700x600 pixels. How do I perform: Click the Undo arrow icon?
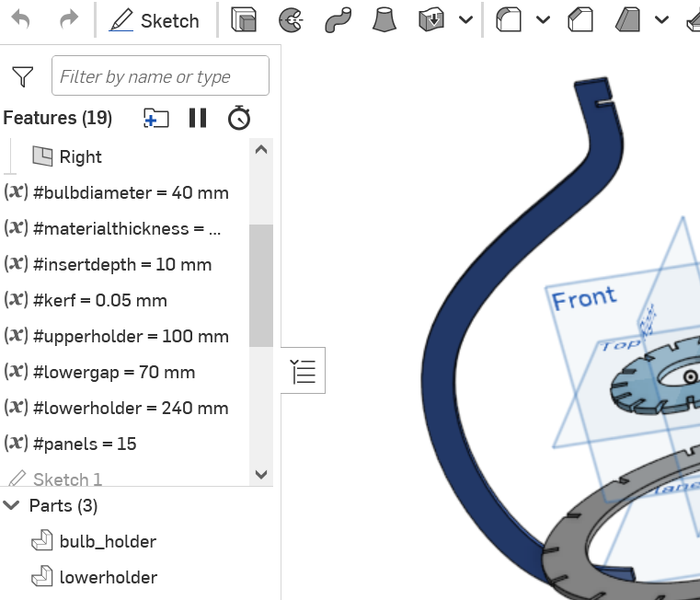21,20
